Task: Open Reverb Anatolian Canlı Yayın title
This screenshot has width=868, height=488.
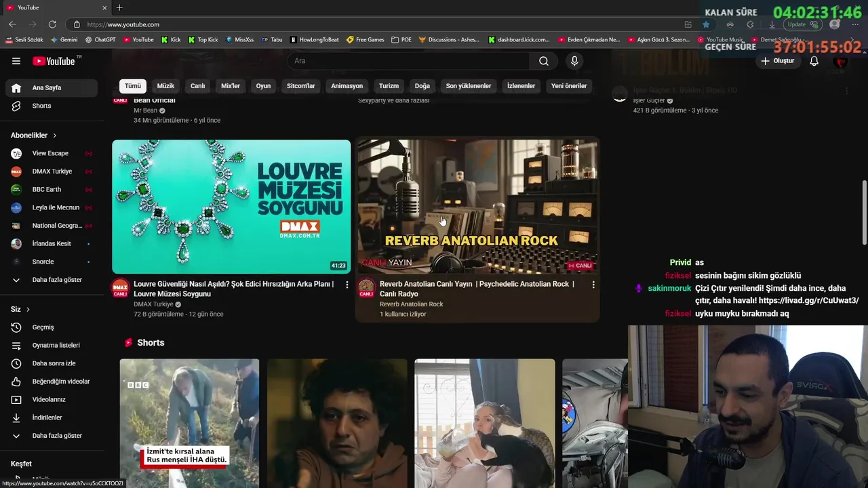Action: (477, 289)
